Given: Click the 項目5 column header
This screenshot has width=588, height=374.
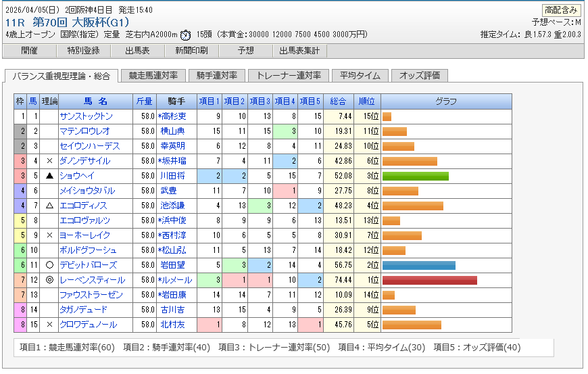Looking at the screenshot, I should 310,101.
